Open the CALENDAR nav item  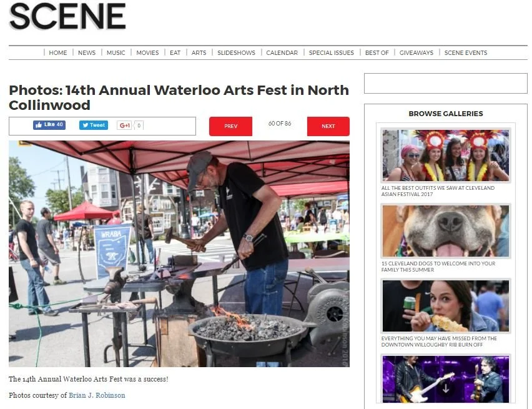pyautogui.click(x=282, y=52)
